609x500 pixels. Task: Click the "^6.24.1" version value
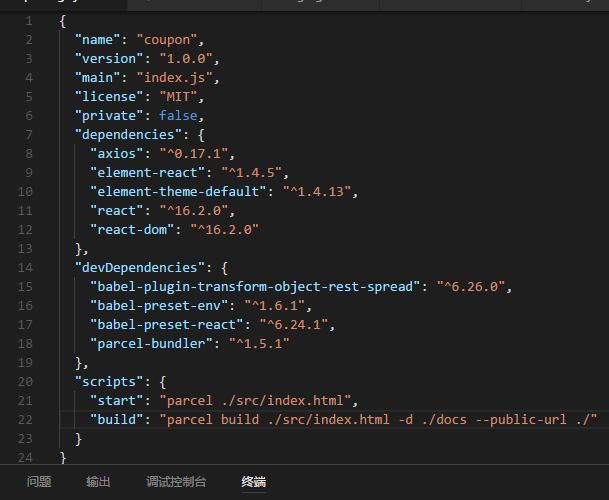pos(294,324)
